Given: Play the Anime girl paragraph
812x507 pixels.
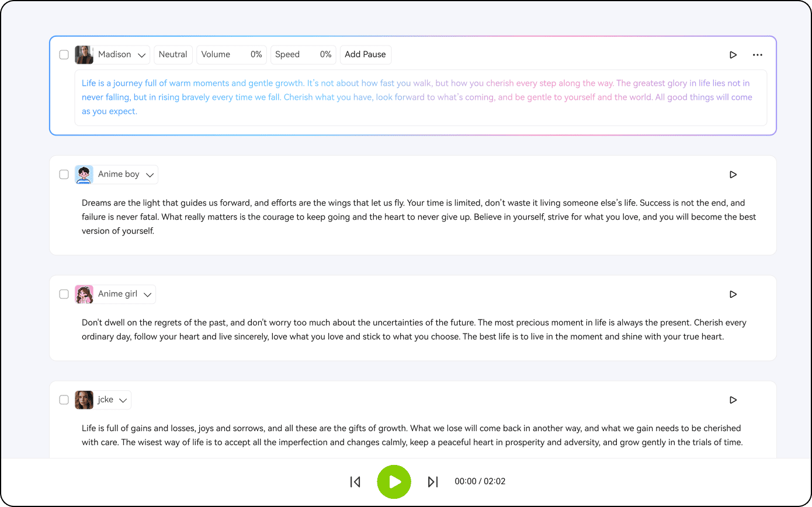Looking at the screenshot, I should [x=733, y=294].
